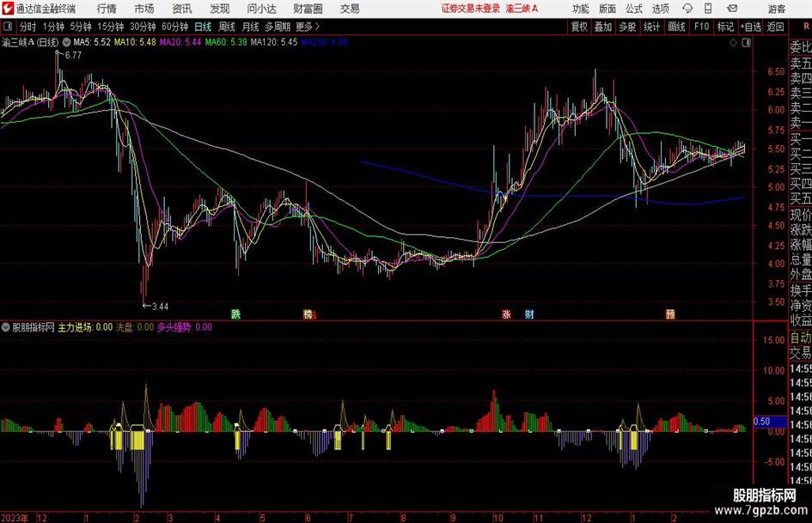
Task: Click the MA10: 5.48 indicator label
Action: (x=135, y=42)
